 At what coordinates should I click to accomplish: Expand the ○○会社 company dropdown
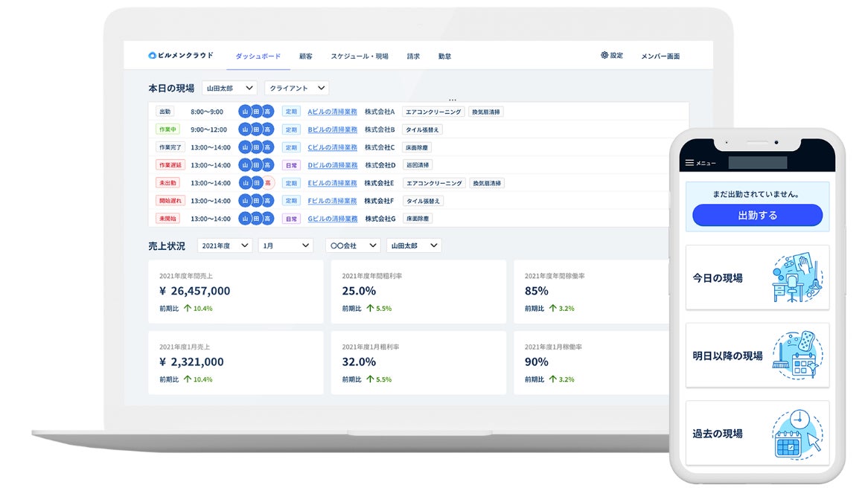353,245
